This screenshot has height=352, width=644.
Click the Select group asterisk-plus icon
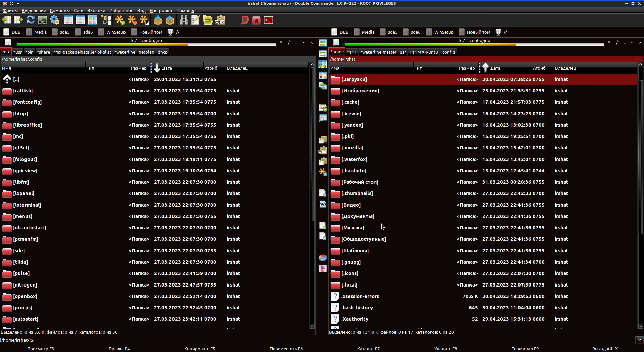pos(120,20)
